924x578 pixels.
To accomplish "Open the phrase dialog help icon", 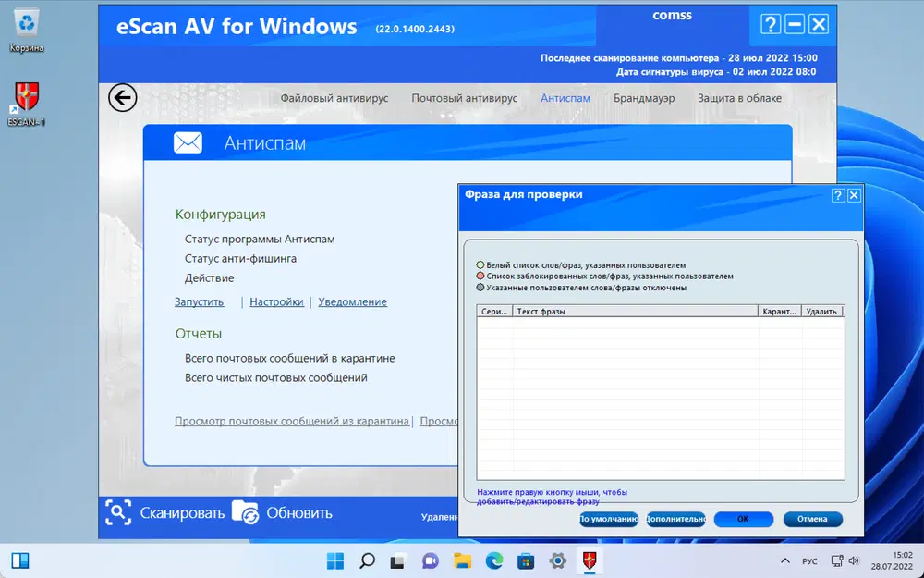I will [838, 195].
